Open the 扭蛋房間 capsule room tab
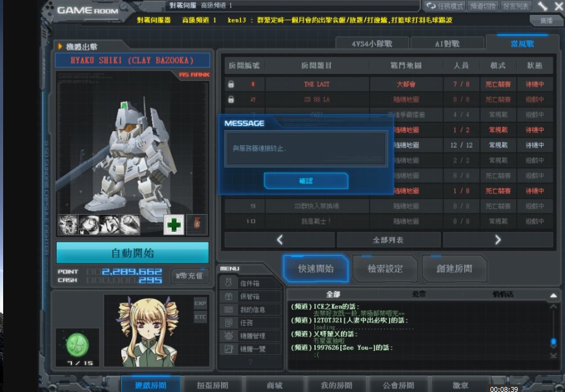The width and height of the screenshot is (565, 392). tap(213, 385)
